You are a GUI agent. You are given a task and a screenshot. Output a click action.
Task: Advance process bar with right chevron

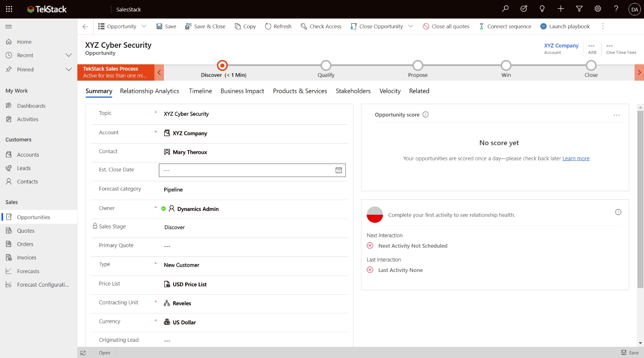pos(639,72)
